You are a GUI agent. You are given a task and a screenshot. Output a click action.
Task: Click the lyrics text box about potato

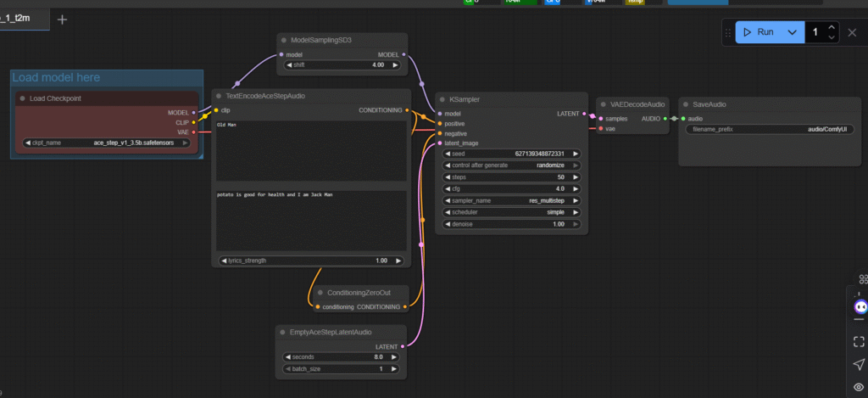click(311, 221)
